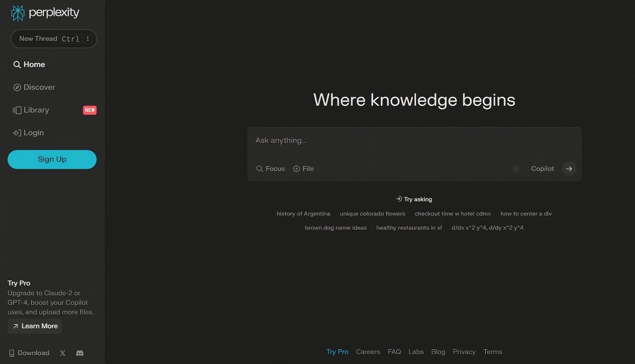Visit Perplexity's X profile icon
This screenshot has width=635, height=364.
(62, 353)
